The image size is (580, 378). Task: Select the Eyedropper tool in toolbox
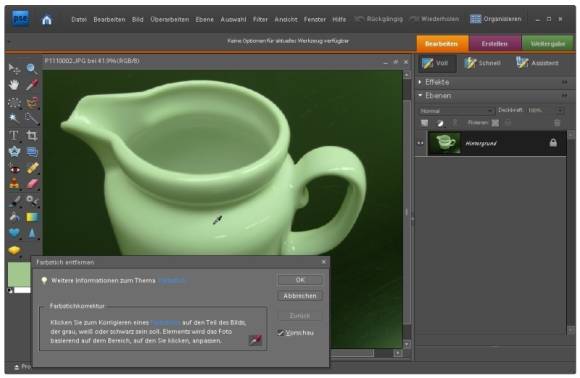point(32,85)
